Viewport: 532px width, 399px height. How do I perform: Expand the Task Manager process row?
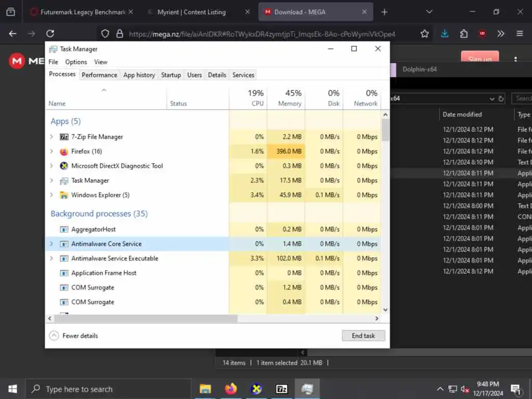tap(51, 180)
